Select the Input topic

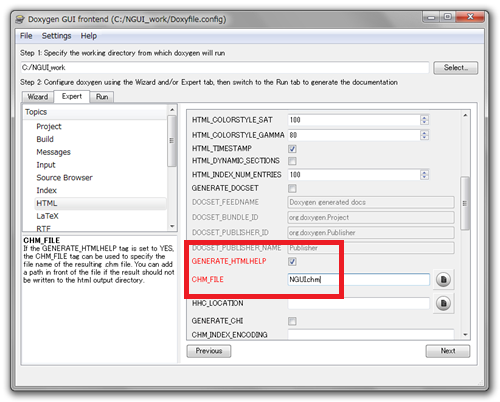click(x=46, y=165)
